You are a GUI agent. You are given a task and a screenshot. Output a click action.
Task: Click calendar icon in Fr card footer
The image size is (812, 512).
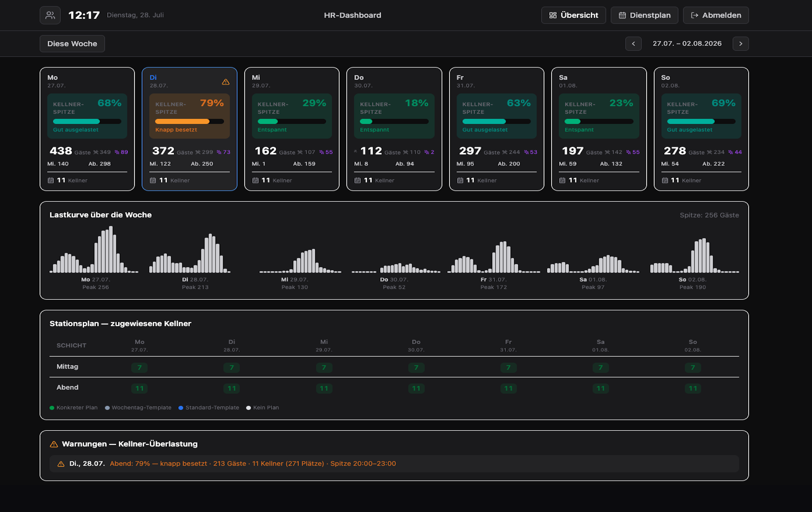pos(460,180)
